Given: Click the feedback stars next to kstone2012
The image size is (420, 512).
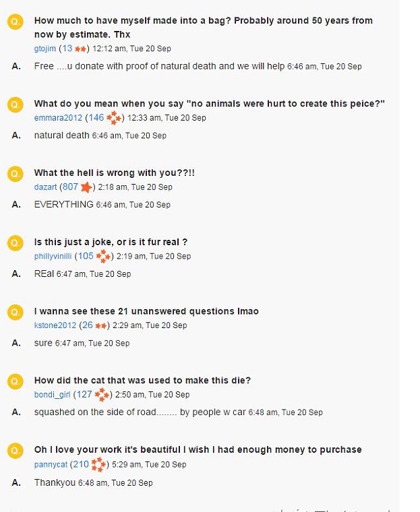Looking at the screenshot, I should 102,325.
